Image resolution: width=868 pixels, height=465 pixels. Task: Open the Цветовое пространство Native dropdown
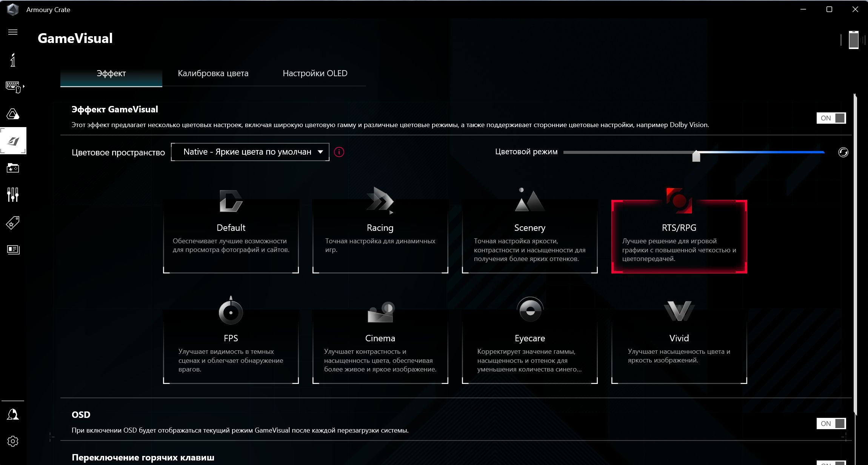coord(250,152)
